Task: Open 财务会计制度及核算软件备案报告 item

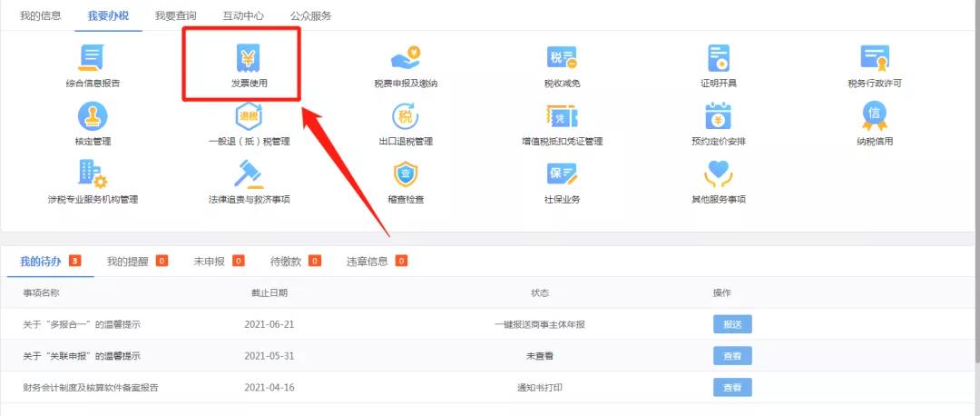Action: point(91,388)
